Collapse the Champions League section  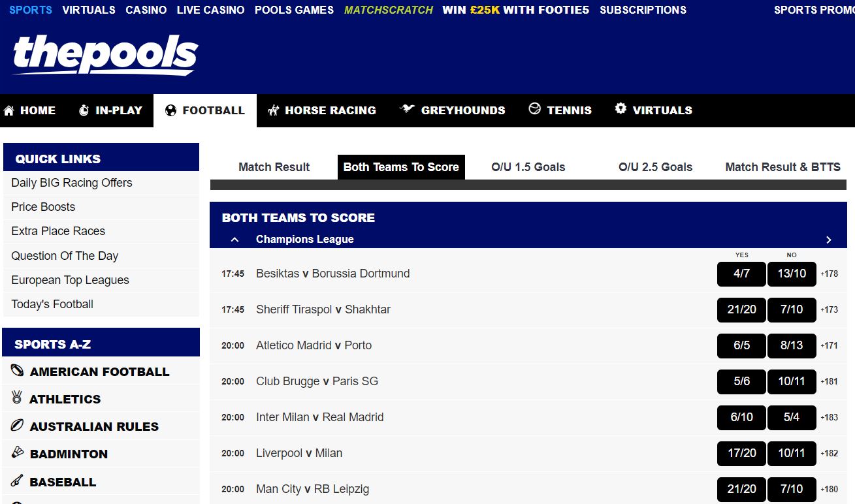click(x=235, y=240)
